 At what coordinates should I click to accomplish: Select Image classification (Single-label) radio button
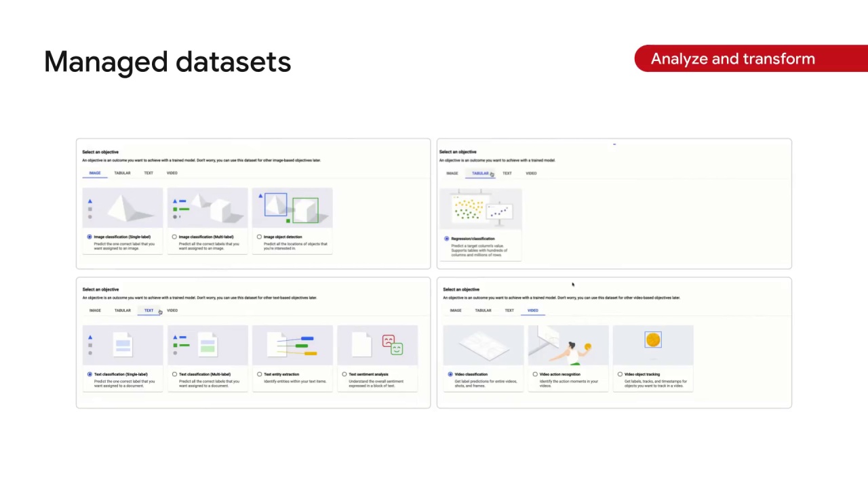[x=90, y=237]
